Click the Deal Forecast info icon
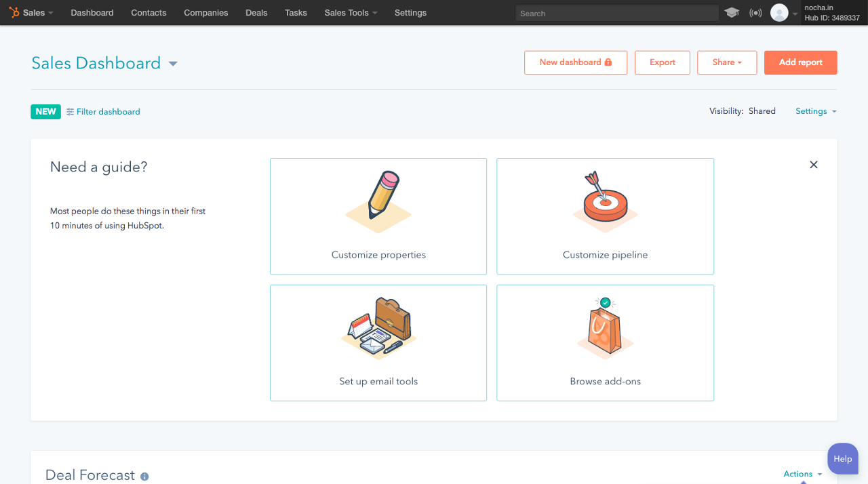Viewport: 868px width, 484px height. 144,477
